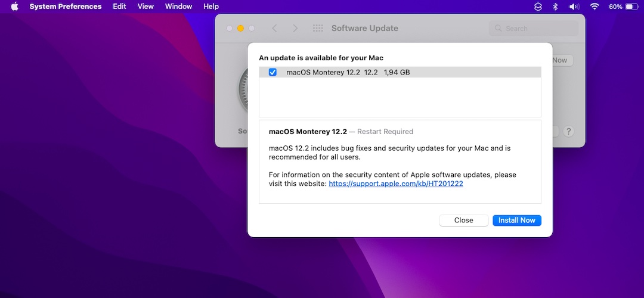
Task: Open the View menu
Action: pyautogui.click(x=145, y=7)
